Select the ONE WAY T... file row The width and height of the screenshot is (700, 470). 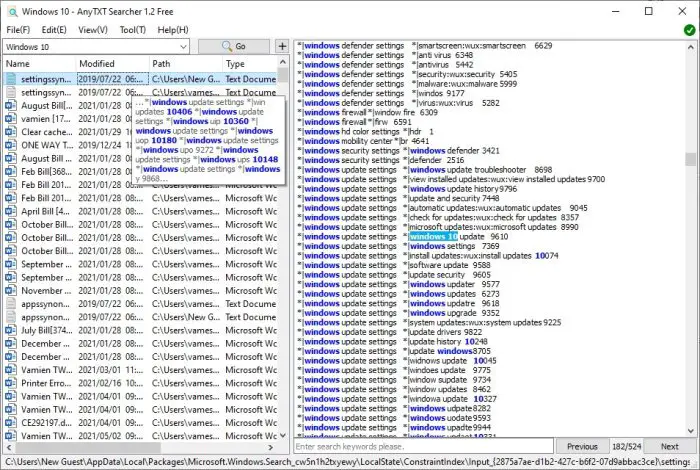(141, 146)
